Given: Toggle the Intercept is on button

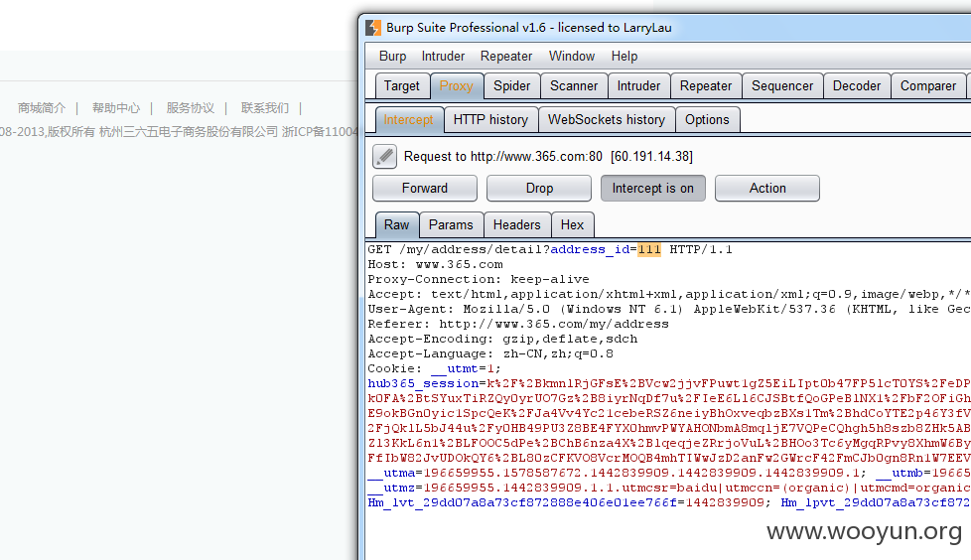Looking at the screenshot, I should [653, 189].
